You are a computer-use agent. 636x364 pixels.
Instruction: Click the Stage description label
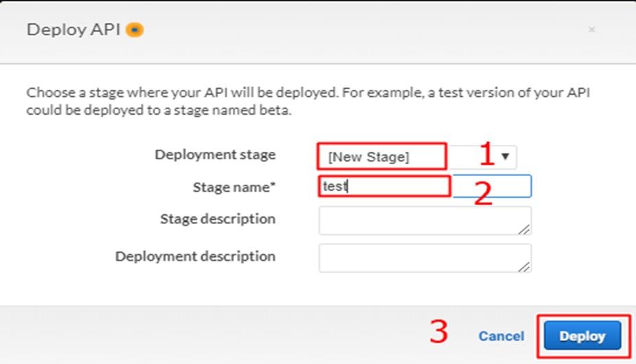[218, 219]
